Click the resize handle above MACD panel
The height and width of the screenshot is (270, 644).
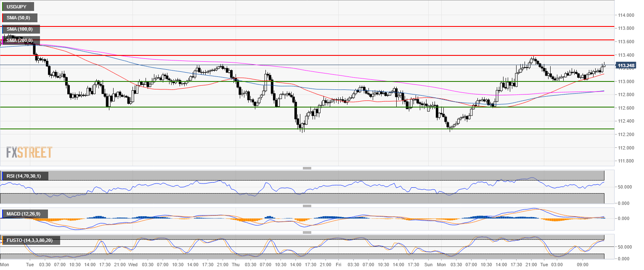tap(307, 206)
